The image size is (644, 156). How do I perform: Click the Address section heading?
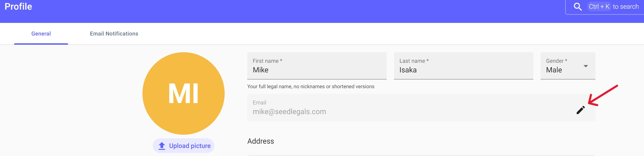260,141
